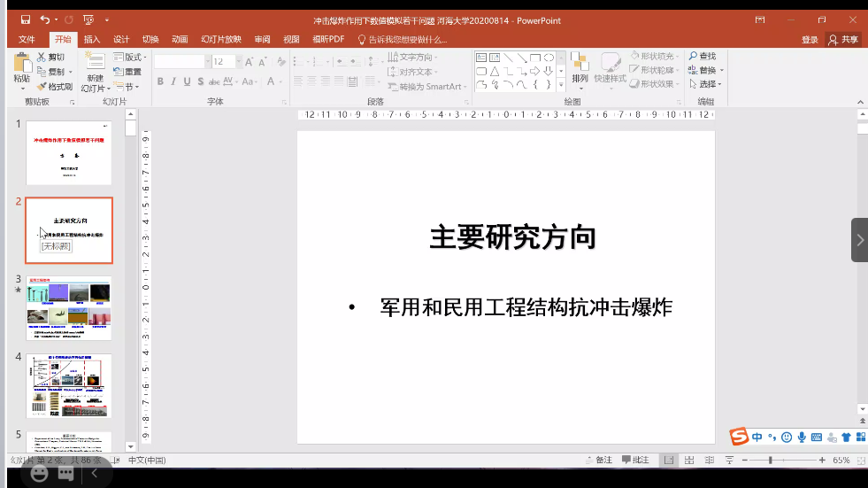Select the Format Painter (格式刷) tool

coord(55,87)
